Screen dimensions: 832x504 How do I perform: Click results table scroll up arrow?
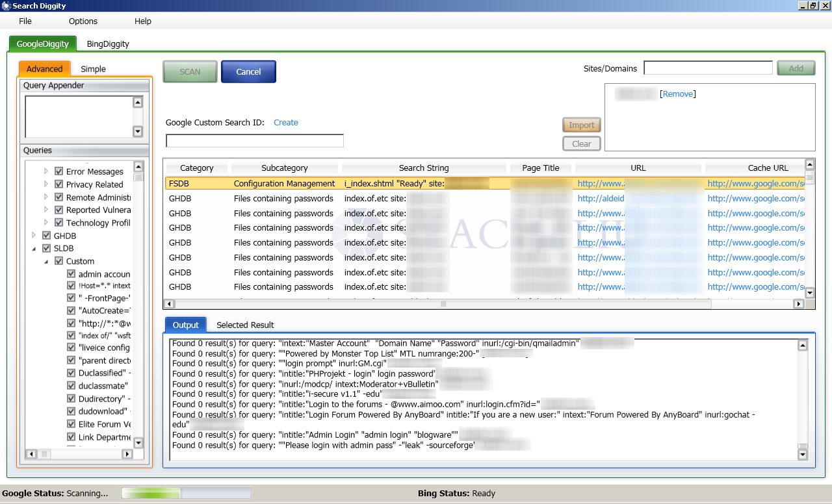point(809,164)
